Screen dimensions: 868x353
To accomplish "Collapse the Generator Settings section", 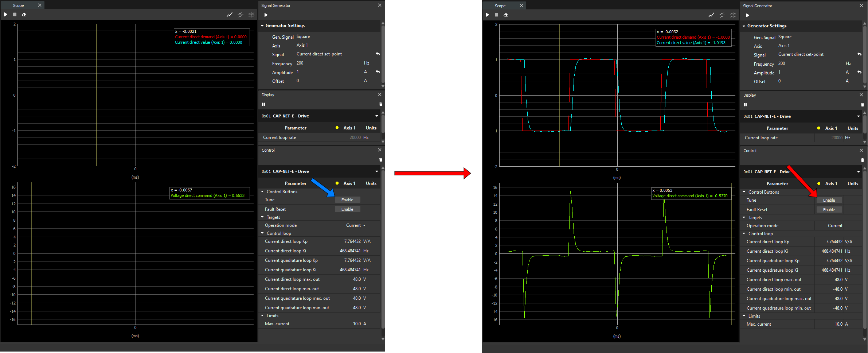I will [262, 26].
